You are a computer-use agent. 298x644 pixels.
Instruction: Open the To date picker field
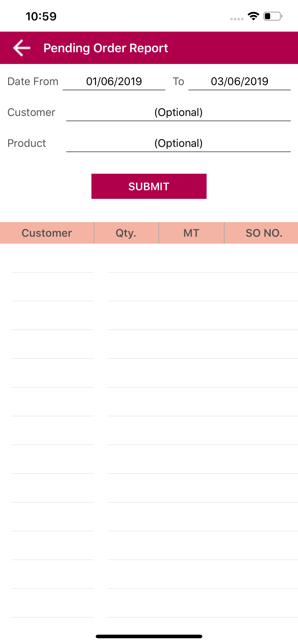click(x=239, y=81)
